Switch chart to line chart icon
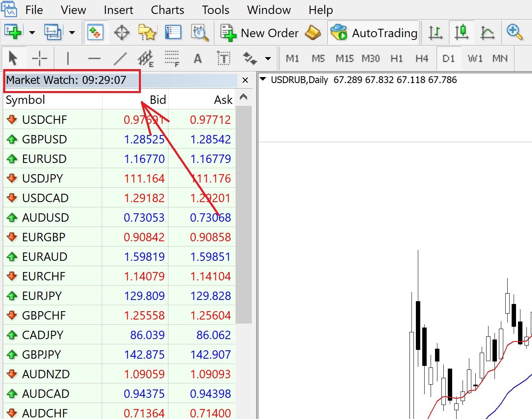 (x=487, y=32)
